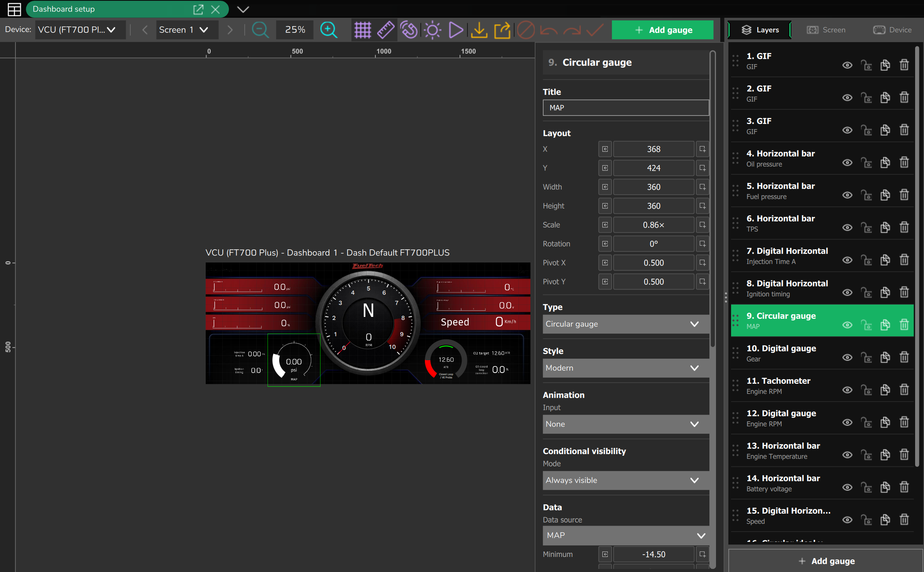Hide the Ignition timing layer

click(847, 292)
